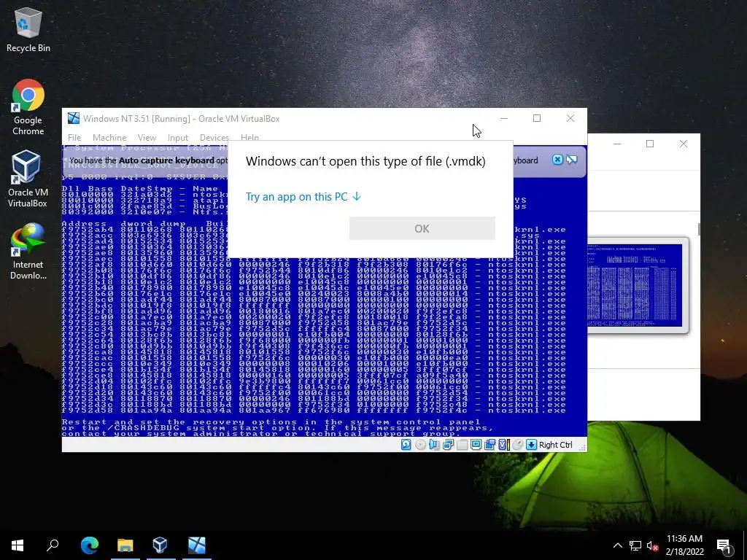Select Google Chrome desktop shortcut
This screenshot has height=560, width=747.
click(x=28, y=108)
